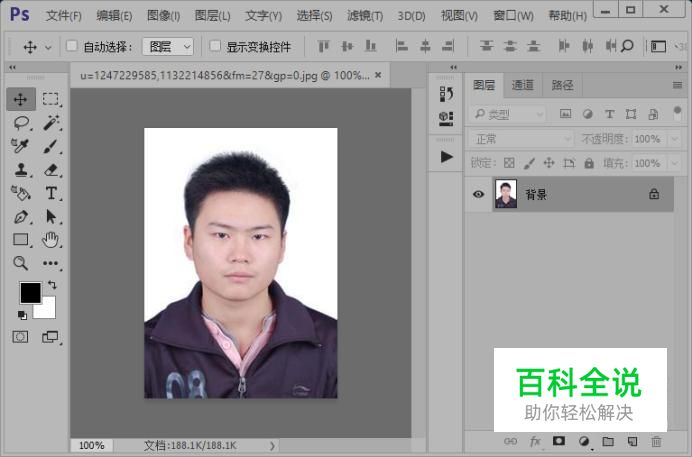Enable the 显示变换控件 checkbox

(215, 45)
